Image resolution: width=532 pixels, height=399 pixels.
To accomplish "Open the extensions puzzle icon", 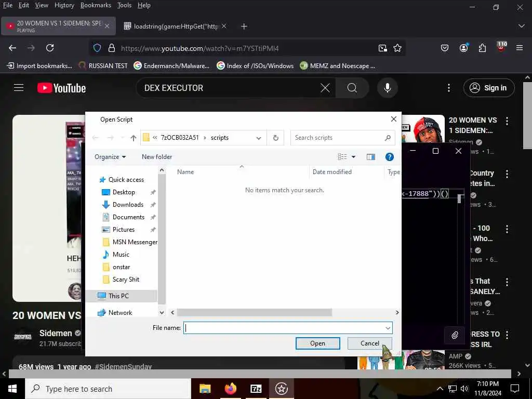I will 483,48.
